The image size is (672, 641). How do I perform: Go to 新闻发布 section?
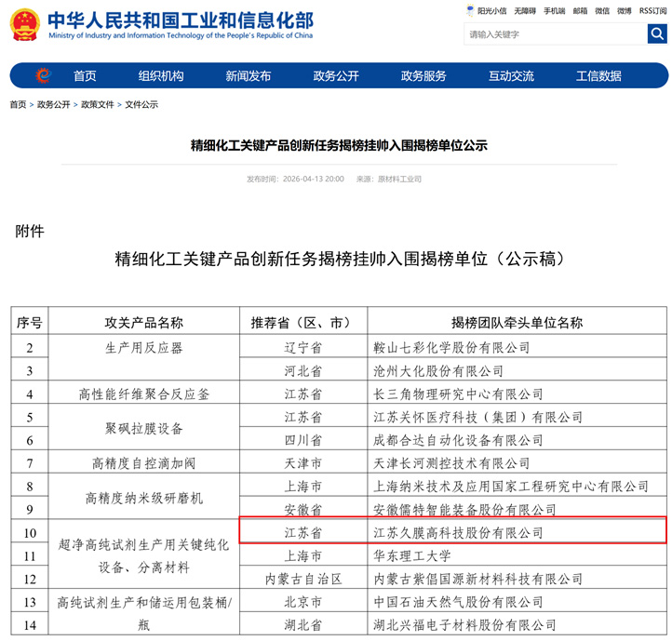pyautogui.click(x=249, y=76)
